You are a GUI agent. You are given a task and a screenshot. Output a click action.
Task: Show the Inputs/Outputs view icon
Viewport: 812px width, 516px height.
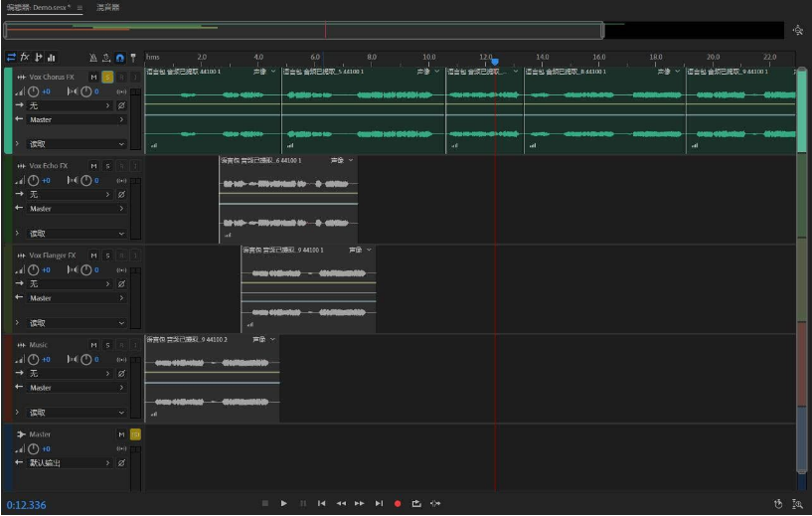pyautogui.click(x=11, y=58)
